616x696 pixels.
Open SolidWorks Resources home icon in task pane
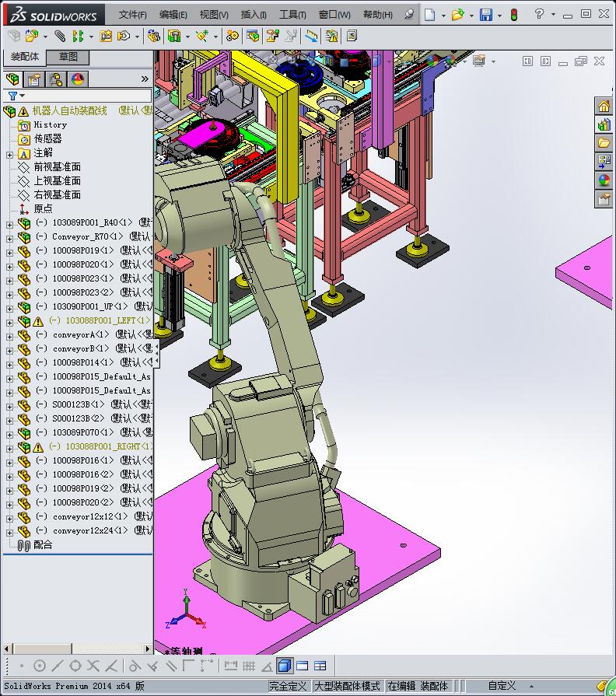604,107
